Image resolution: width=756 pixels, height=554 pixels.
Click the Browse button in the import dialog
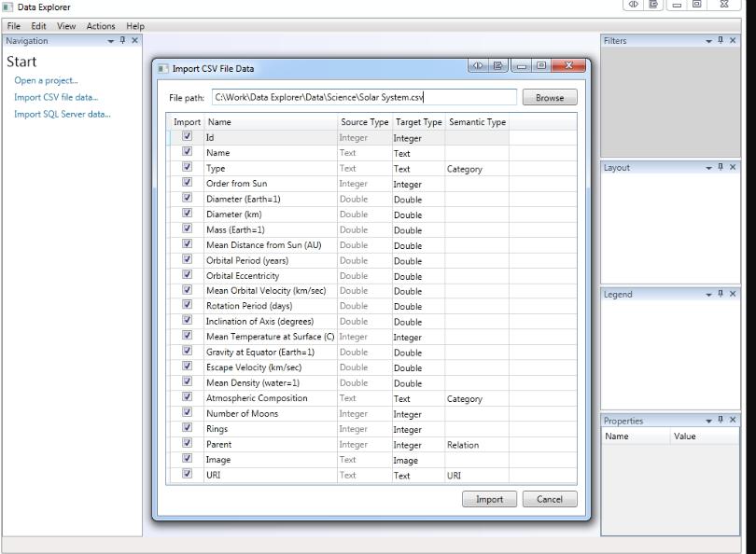550,96
